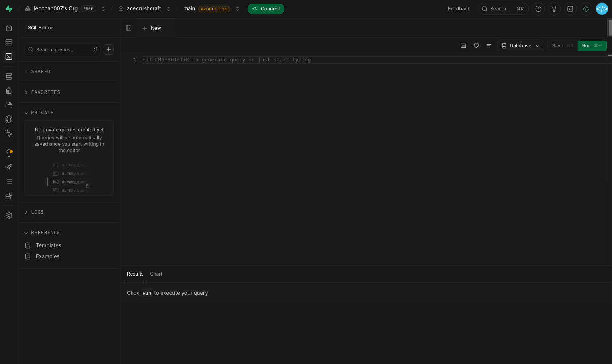Collapse the SQL Editor sidebar panel
The image size is (612, 364).
point(129,28)
